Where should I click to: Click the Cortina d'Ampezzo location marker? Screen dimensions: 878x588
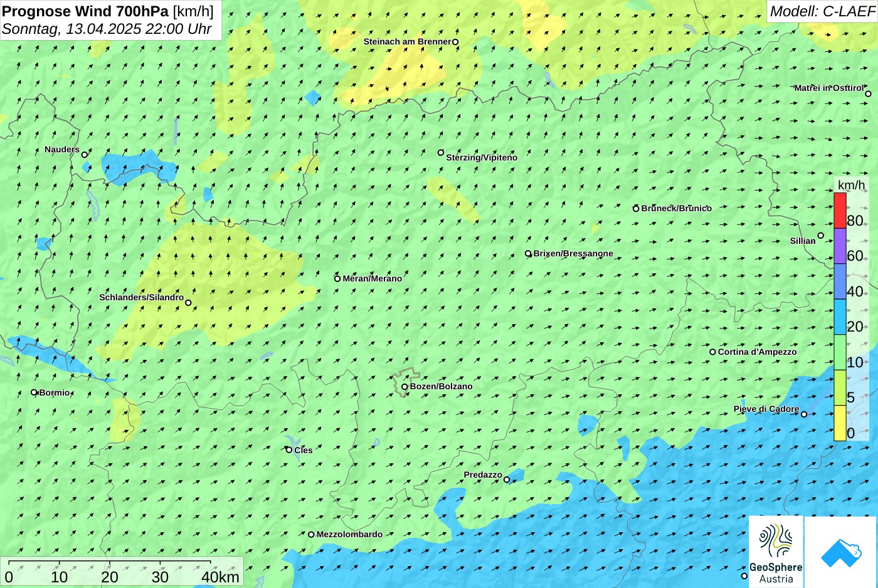point(712,352)
